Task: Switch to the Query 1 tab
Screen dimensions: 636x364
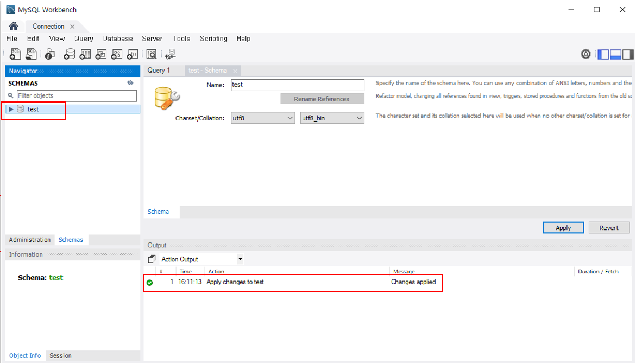Action: (x=159, y=70)
